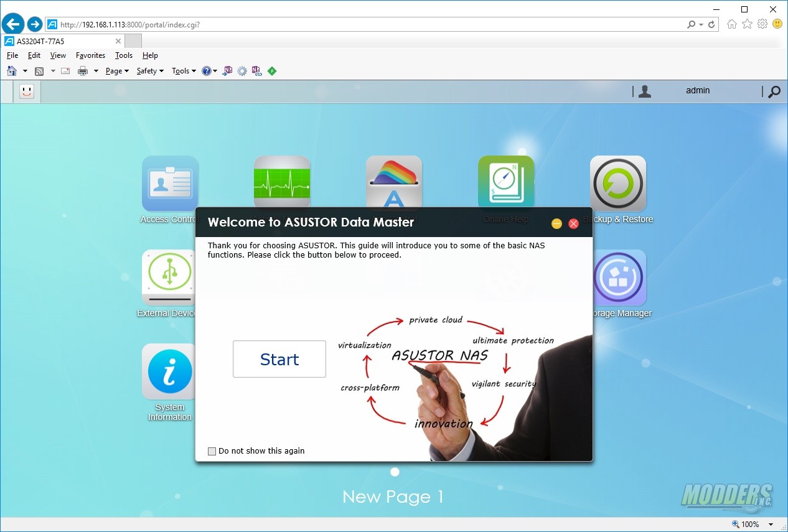Open the Tools menu in the menu bar
The image size is (788, 532).
(124, 55)
